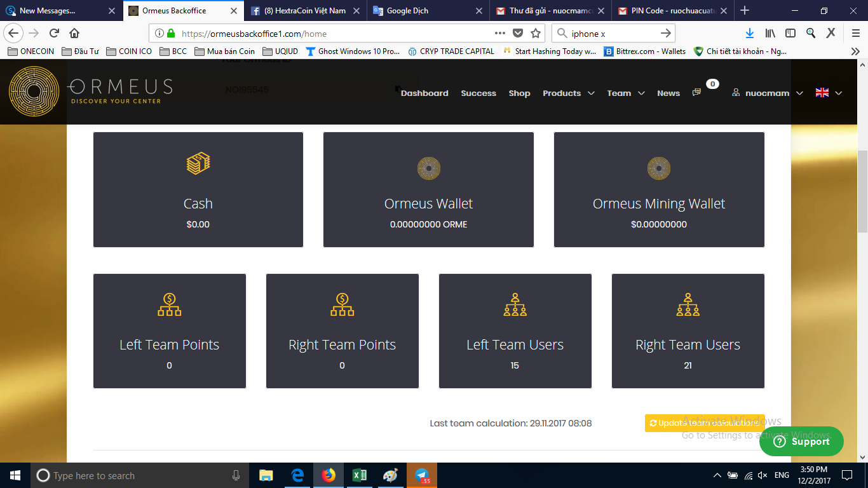The image size is (868, 488).
Task: Save the page to Pocket icon
Action: click(518, 33)
